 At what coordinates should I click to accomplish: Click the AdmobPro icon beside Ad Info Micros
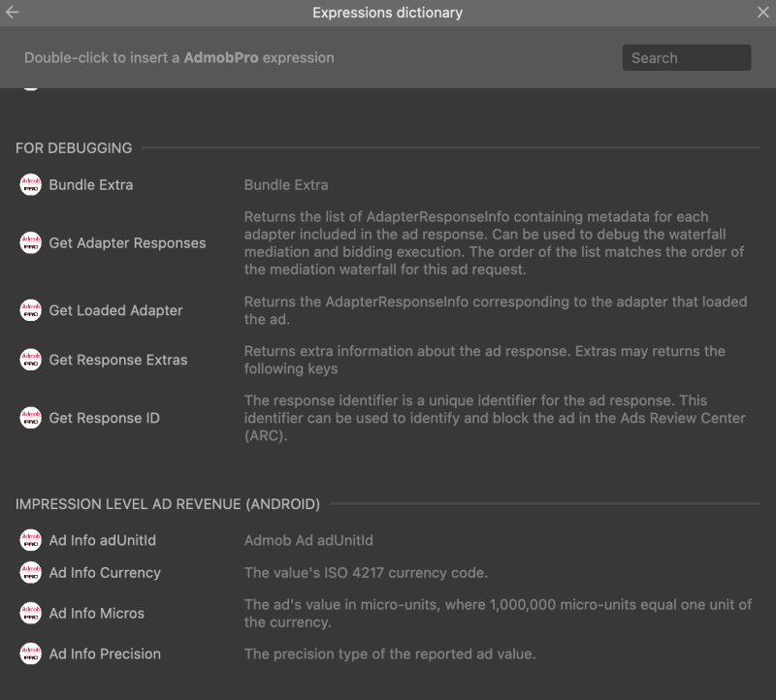coord(31,613)
